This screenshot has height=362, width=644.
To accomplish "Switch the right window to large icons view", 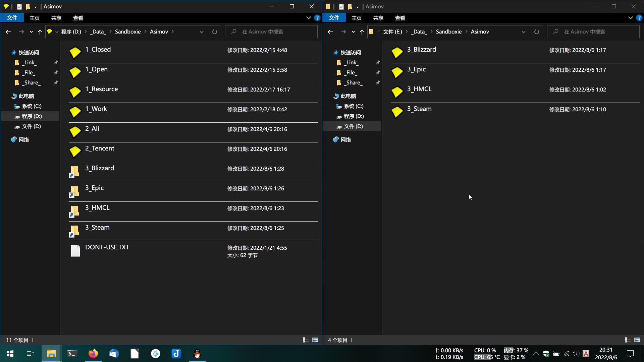I will 637,340.
